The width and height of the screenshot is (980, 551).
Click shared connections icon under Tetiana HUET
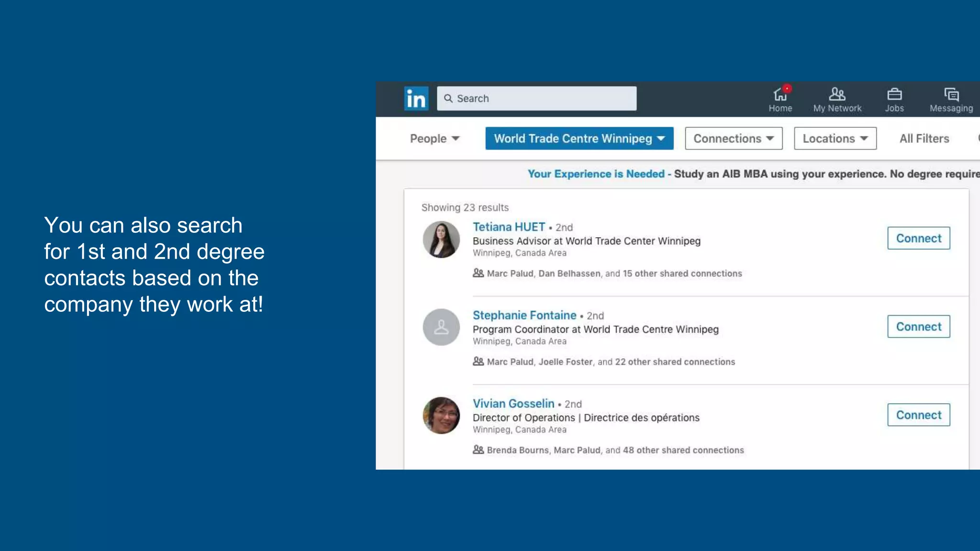pos(478,273)
